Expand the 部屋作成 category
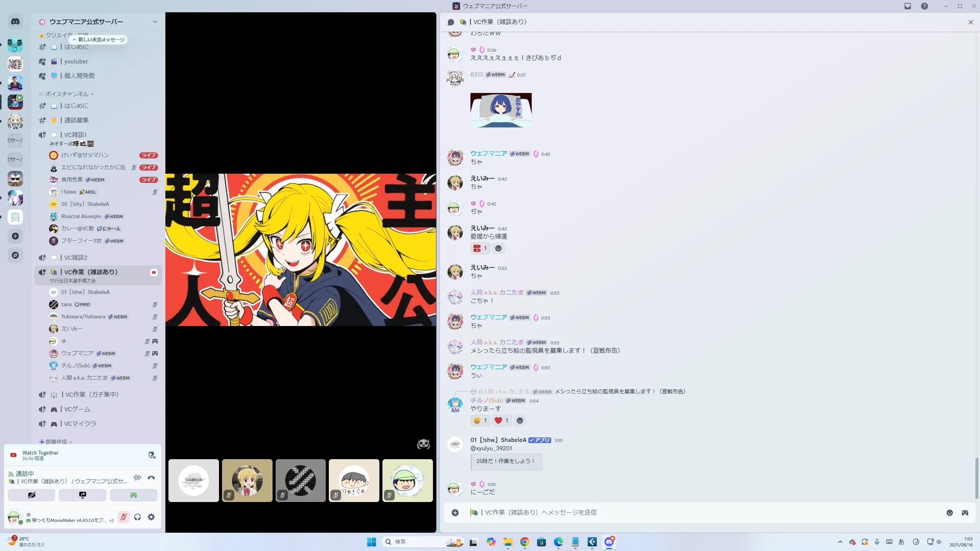Screen dimensions: 980x551 56,442
